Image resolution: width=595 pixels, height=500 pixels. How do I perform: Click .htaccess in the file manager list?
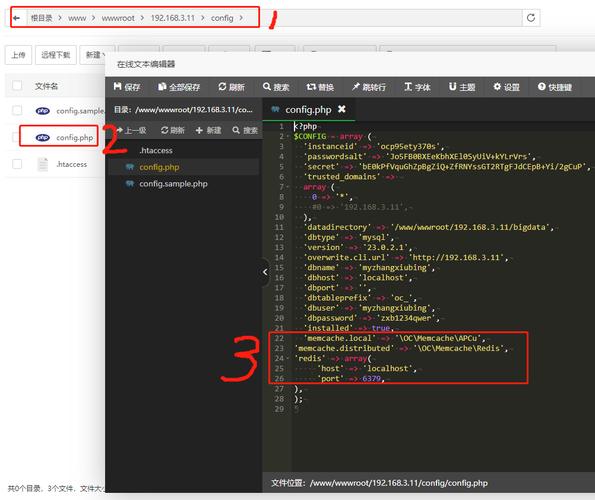pyautogui.click(x=71, y=164)
